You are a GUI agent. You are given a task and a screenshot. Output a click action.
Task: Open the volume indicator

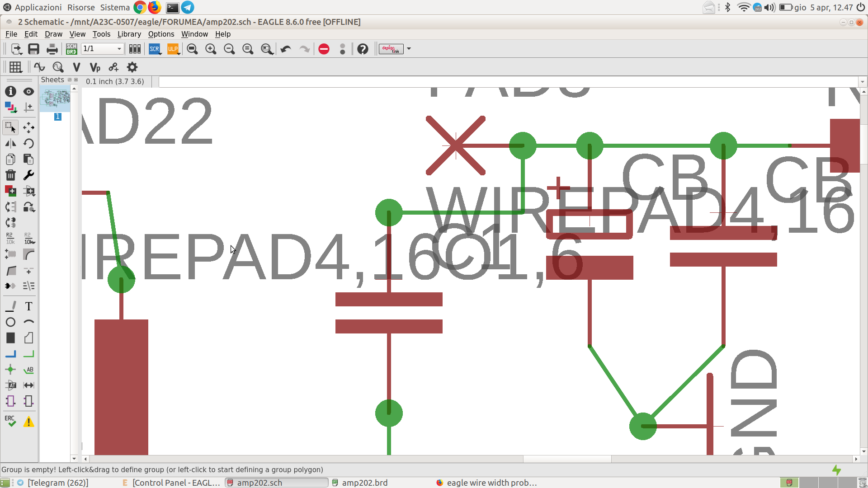click(x=769, y=7)
